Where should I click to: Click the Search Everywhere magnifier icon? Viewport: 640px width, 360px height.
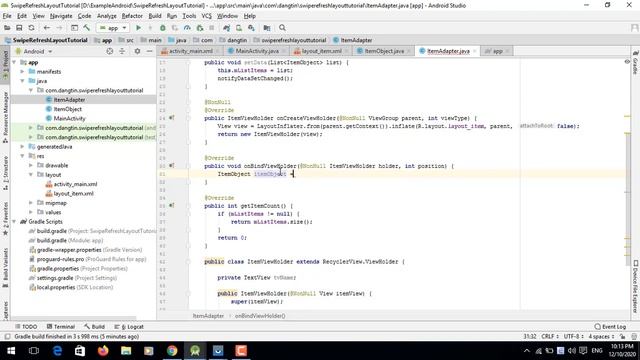(282, 28)
